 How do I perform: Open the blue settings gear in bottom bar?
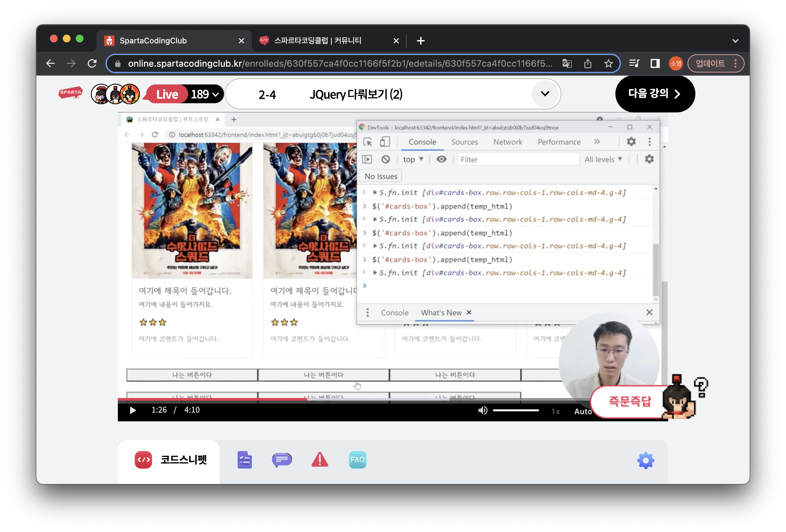646,460
